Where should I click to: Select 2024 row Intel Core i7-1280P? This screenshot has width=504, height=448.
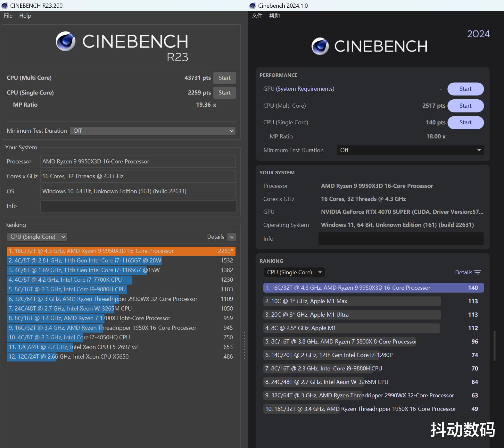coord(374,355)
